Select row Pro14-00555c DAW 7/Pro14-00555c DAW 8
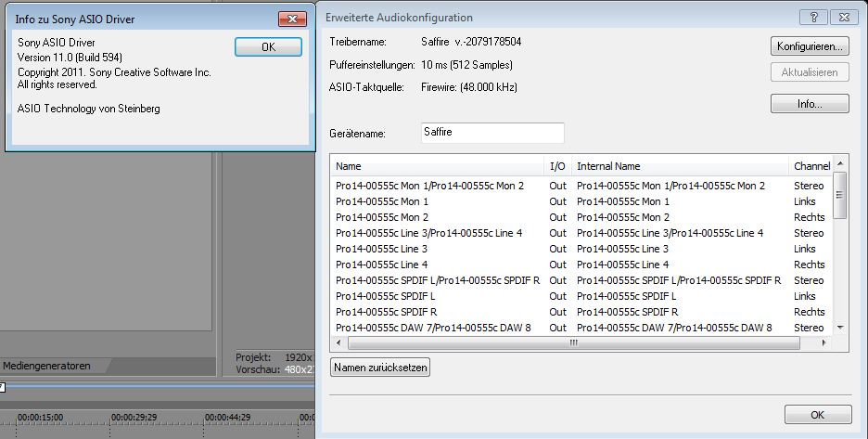 coord(433,328)
